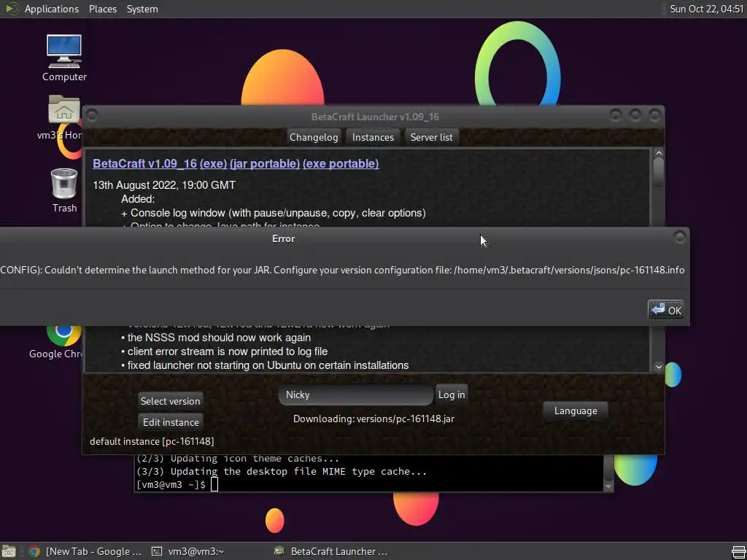Click the 'Downloading: versions/pc-161148.jar' status text
The height and width of the screenshot is (560, 747).
click(373, 419)
